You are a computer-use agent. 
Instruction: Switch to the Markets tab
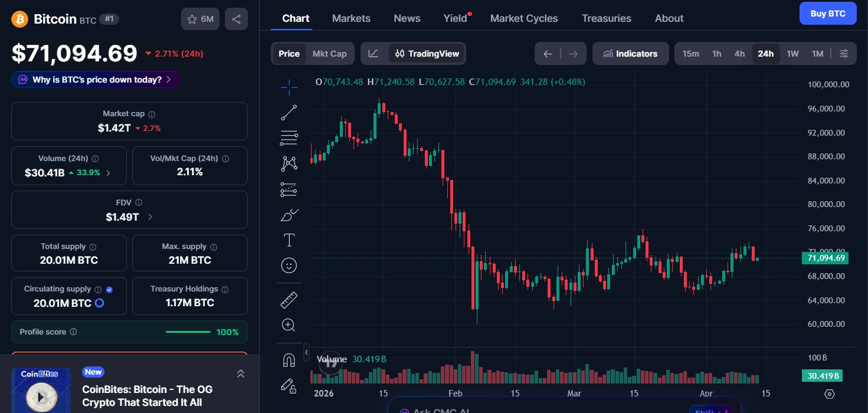(x=351, y=18)
